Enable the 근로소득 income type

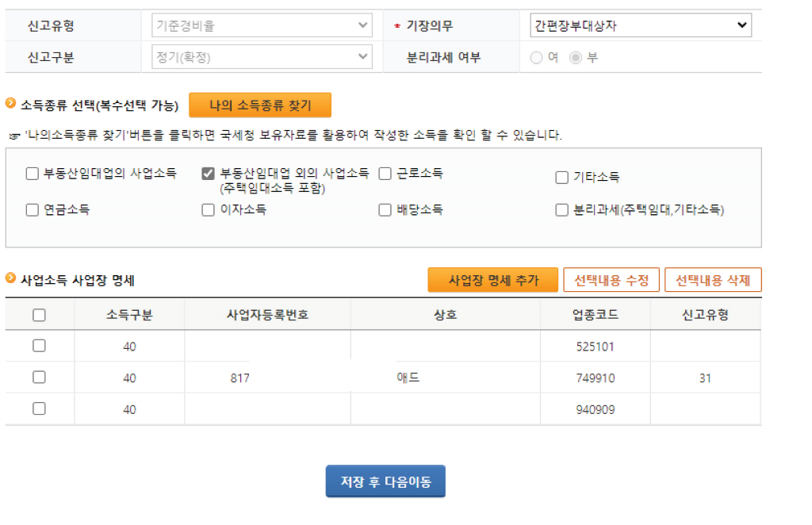tap(385, 174)
